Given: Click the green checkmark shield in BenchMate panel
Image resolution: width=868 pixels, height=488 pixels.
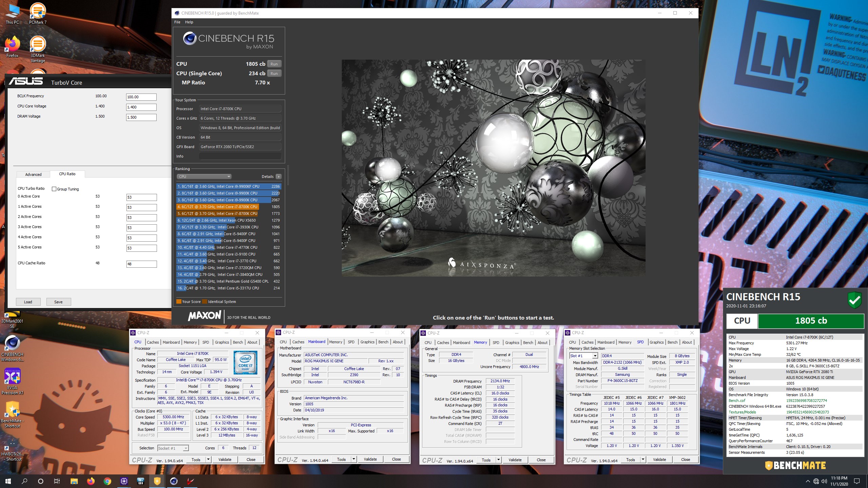Looking at the screenshot, I should [855, 300].
